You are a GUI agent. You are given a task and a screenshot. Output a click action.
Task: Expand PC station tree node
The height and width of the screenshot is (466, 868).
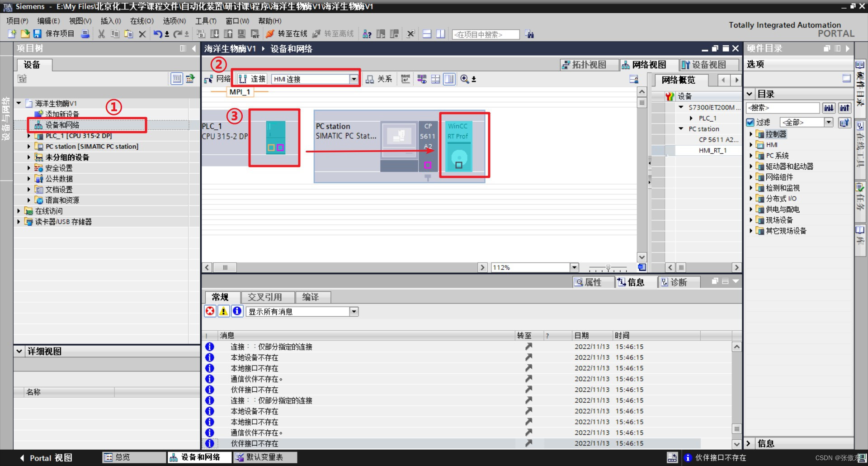(x=29, y=147)
